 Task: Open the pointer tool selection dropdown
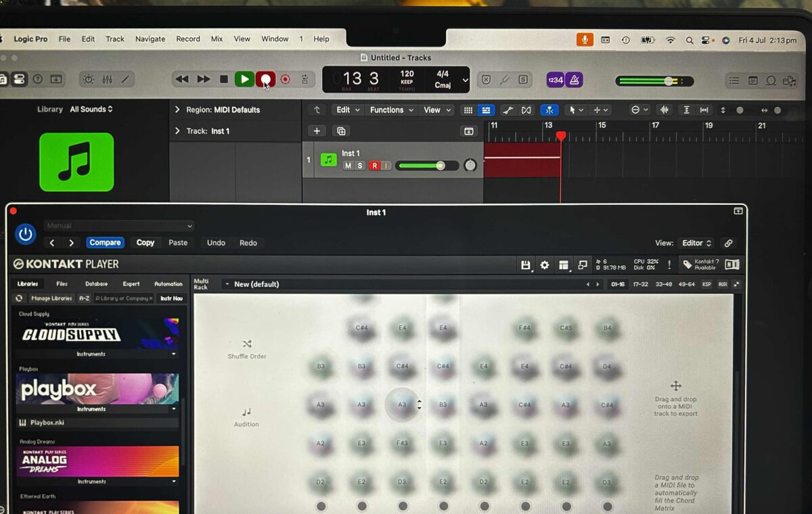tap(576, 110)
